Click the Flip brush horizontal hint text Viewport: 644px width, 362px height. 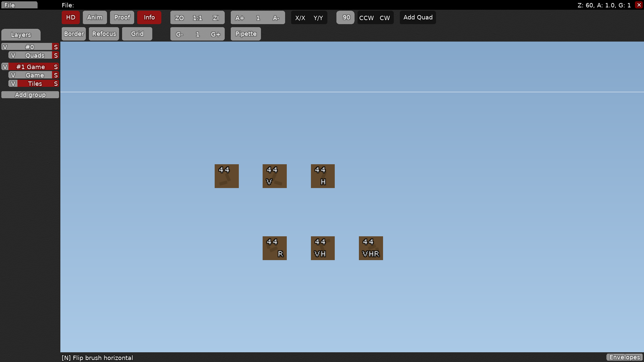[x=97, y=358]
